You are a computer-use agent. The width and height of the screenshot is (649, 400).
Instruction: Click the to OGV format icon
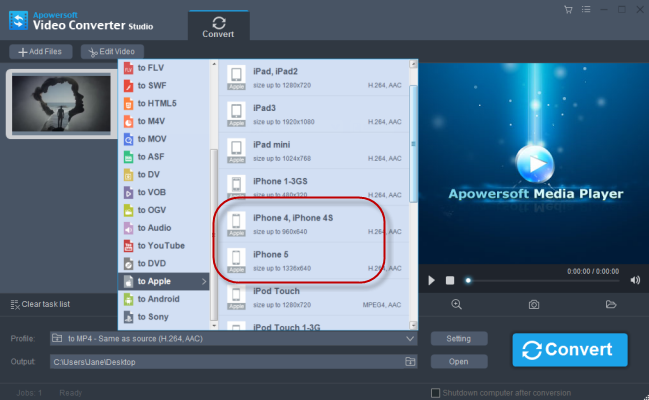[x=128, y=210]
